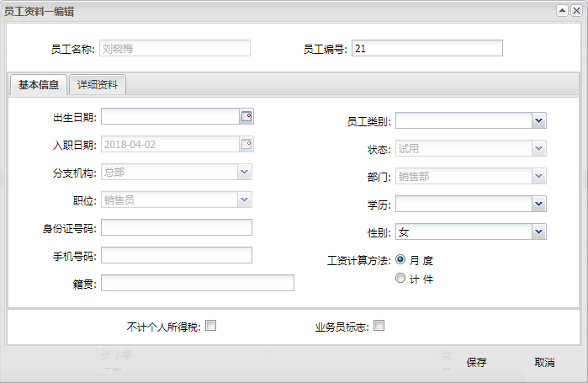Open the 分支机构 dropdown arrow

[244, 172]
